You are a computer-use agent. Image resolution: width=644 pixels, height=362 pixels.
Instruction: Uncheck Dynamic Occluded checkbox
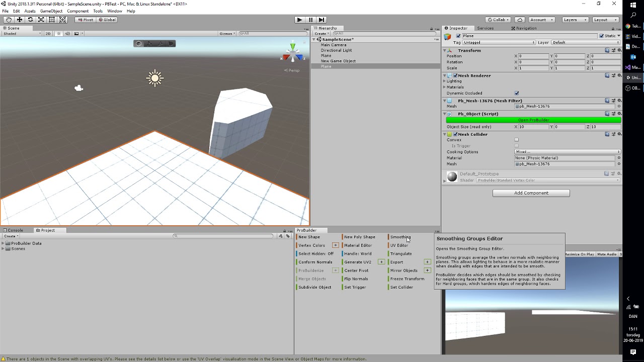coord(517,93)
